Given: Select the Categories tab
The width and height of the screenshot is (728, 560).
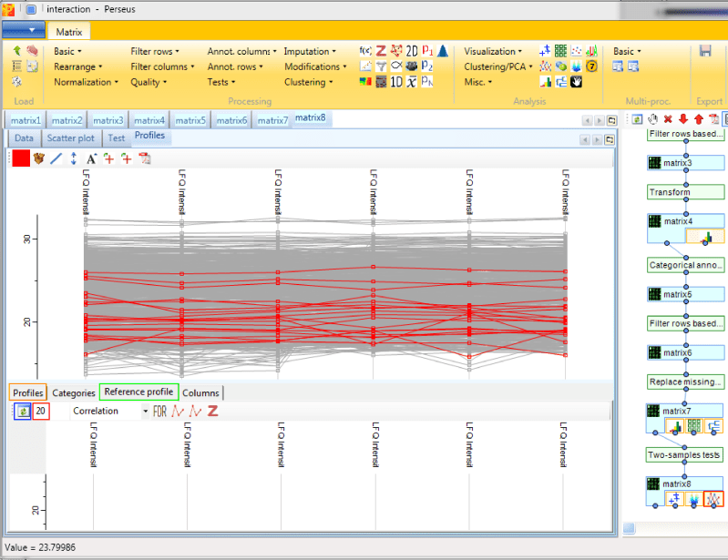Looking at the screenshot, I should 74,393.
